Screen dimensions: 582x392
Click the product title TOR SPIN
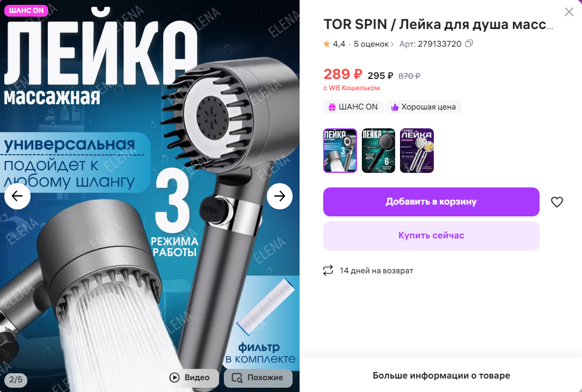click(438, 25)
